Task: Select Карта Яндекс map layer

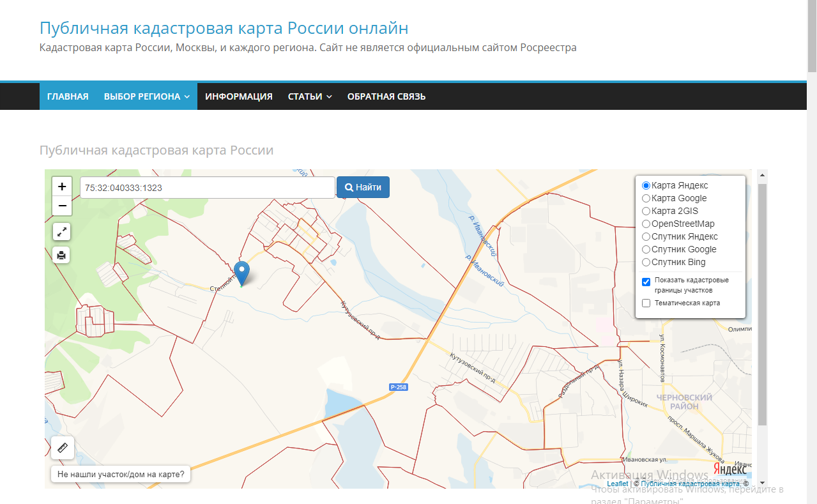Action: (646, 185)
